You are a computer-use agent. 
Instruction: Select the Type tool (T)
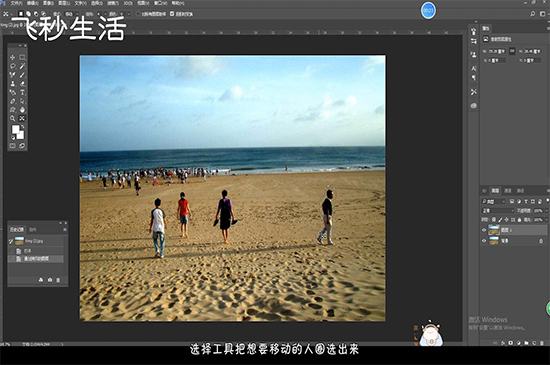point(22,92)
